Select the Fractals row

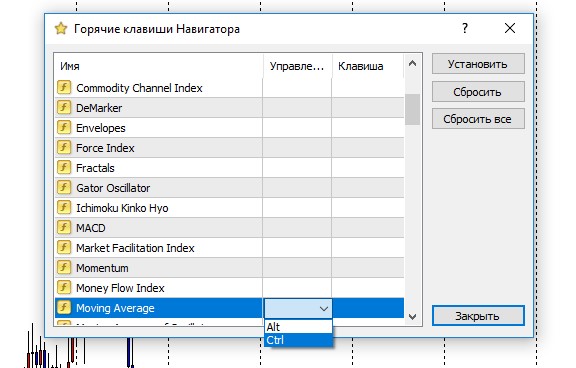click(x=229, y=168)
